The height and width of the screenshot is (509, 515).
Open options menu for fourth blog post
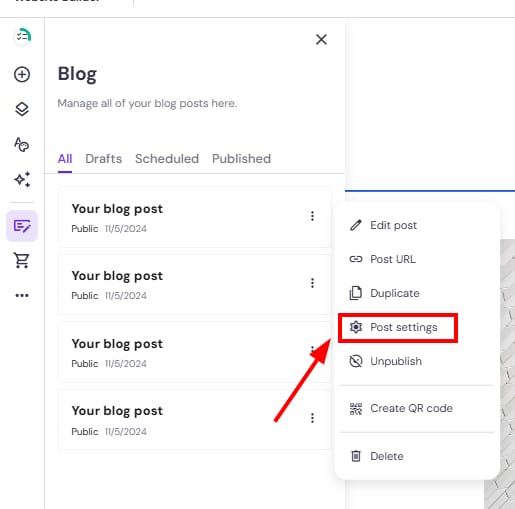[312, 418]
